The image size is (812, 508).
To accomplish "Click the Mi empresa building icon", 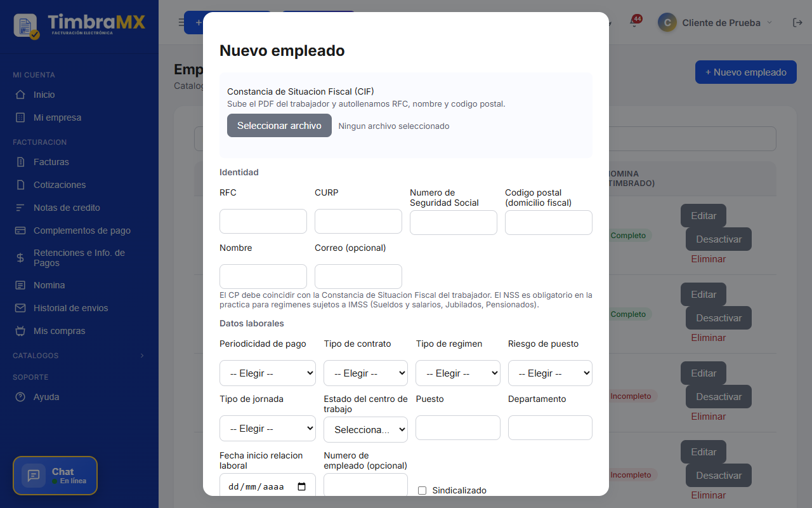I will 20,117.
